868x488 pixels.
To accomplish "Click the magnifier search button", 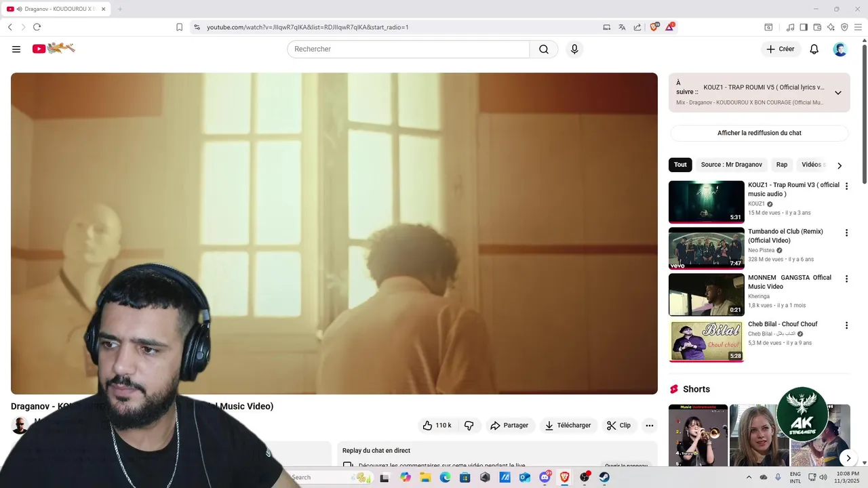I will [x=544, y=49].
